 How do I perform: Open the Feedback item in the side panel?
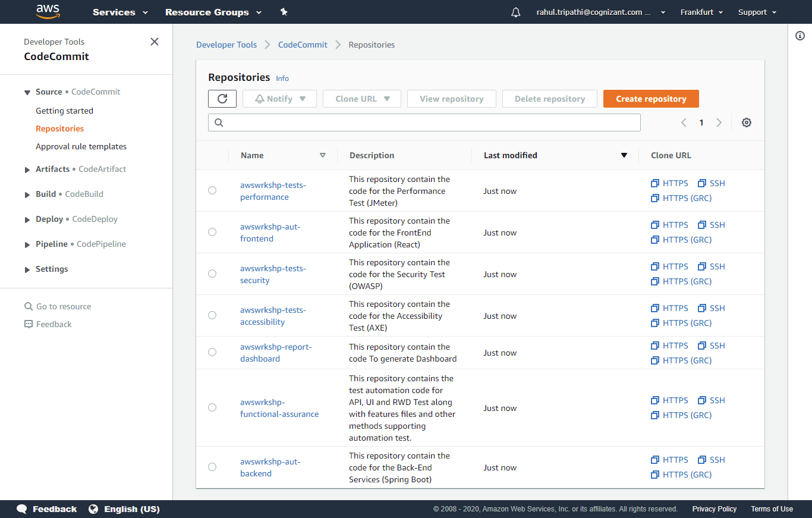(48, 324)
